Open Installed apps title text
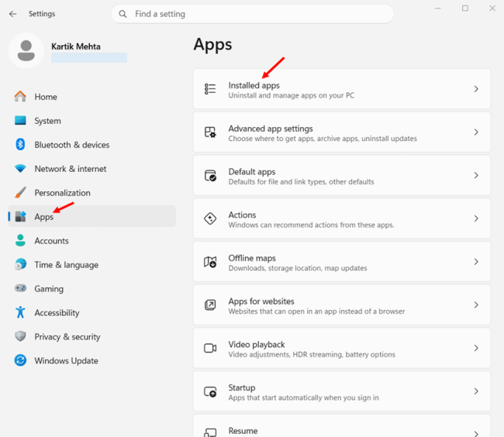504x437 pixels. (x=254, y=85)
